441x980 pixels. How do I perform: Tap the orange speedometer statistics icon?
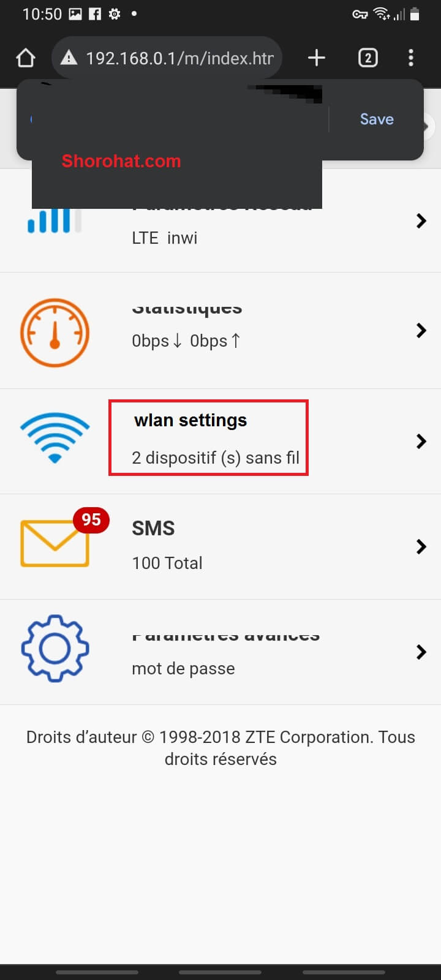pyautogui.click(x=55, y=333)
